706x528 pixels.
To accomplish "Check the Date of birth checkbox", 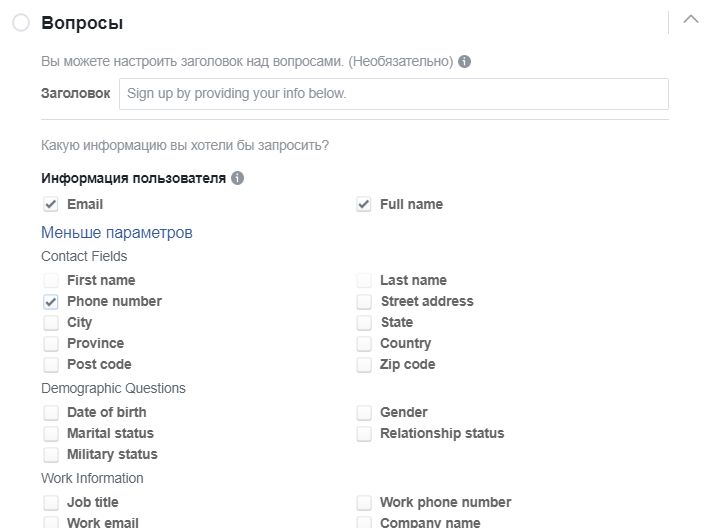I will point(51,412).
